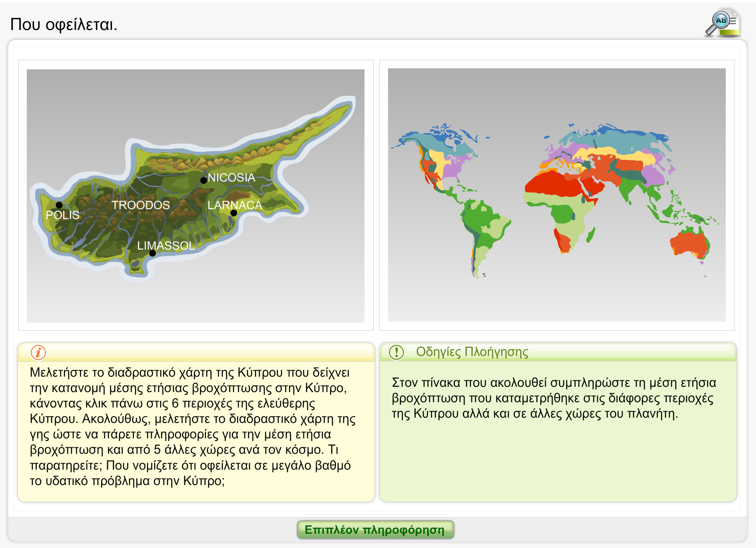Viewport: 756px width, 548px height.
Task: Click the Οδηγίες Πλοήγησης heading
Action: pos(472,352)
